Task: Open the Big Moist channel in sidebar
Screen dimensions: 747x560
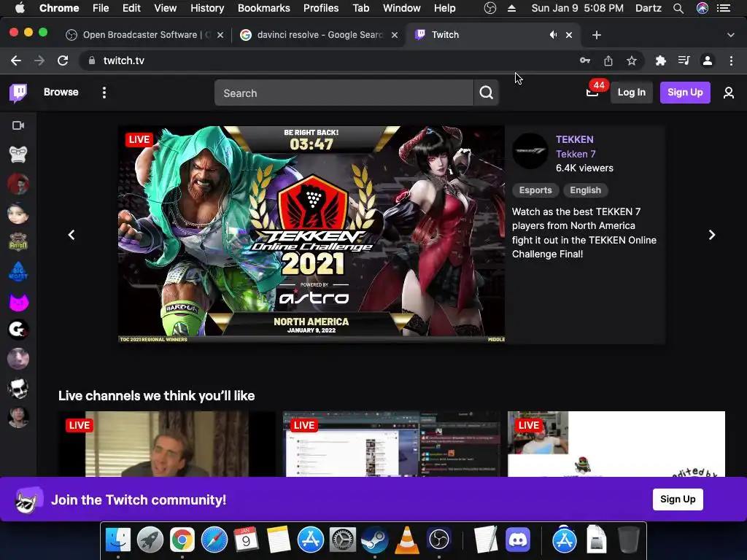Action: [18, 271]
